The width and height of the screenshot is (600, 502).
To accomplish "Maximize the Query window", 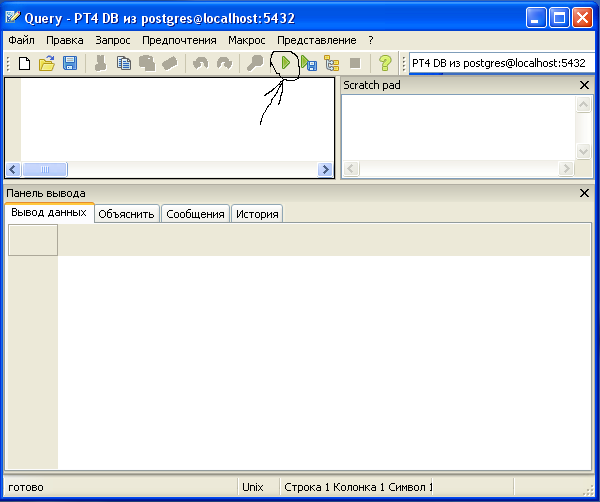I will (x=559, y=18).
